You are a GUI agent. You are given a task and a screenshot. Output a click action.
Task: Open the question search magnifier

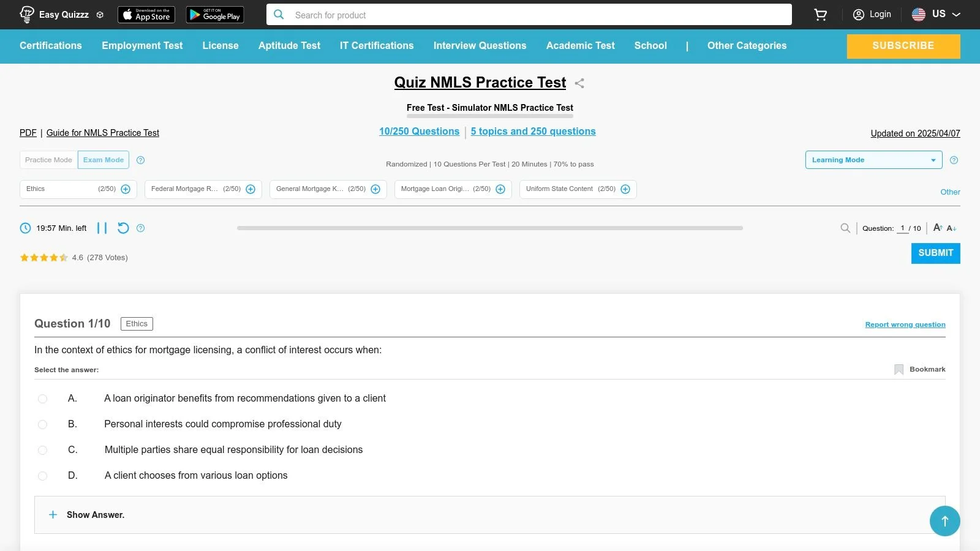845,228
